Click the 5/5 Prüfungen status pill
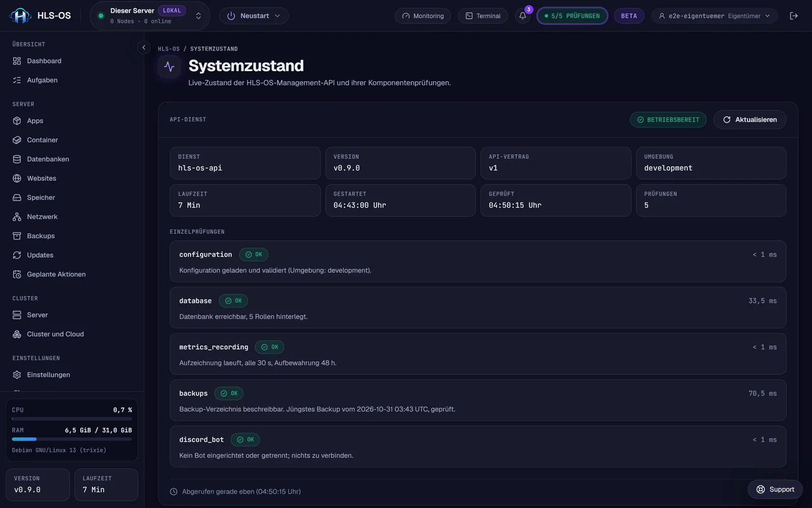Image resolution: width=812 pixels, height=508 pixels. click(572, 16)
